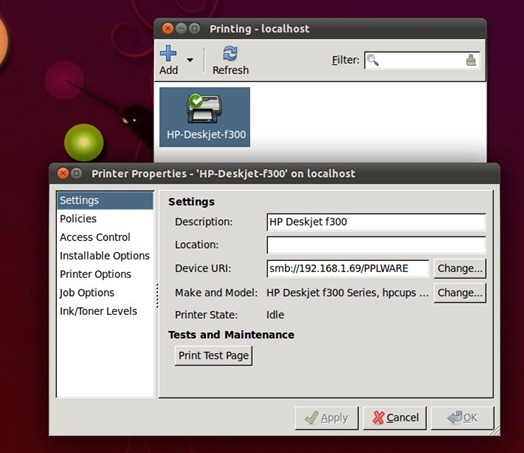Click the pane divider handle beside sidebar
The height and width of the screenshot is (453, 524).
[157, 296]
